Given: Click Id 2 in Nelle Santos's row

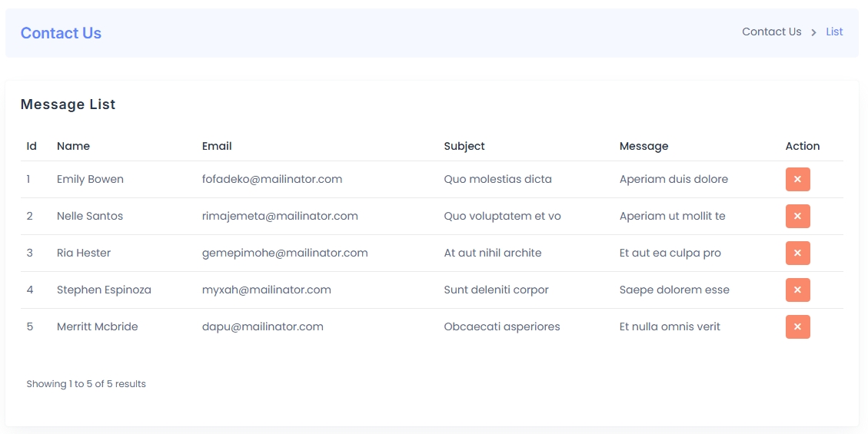Looking at the screenshot, I should (x=29, y=216).
